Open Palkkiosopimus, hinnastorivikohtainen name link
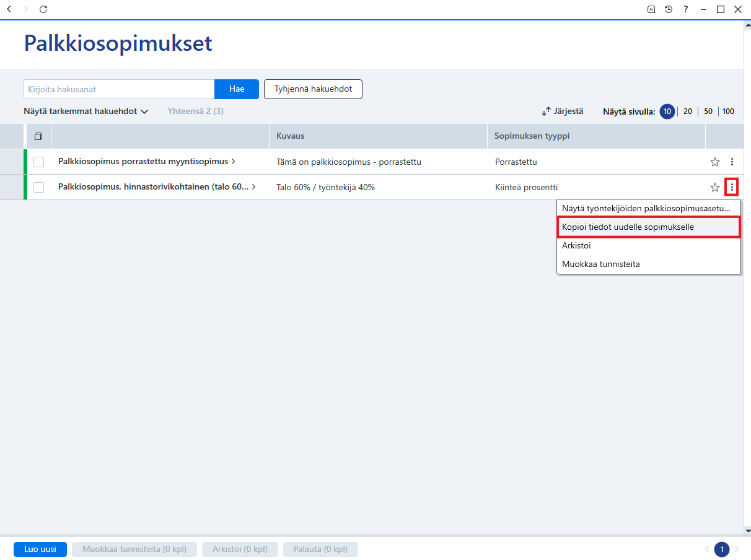Image resolution: width=751 pixels, height=560 pixels. 154,186
